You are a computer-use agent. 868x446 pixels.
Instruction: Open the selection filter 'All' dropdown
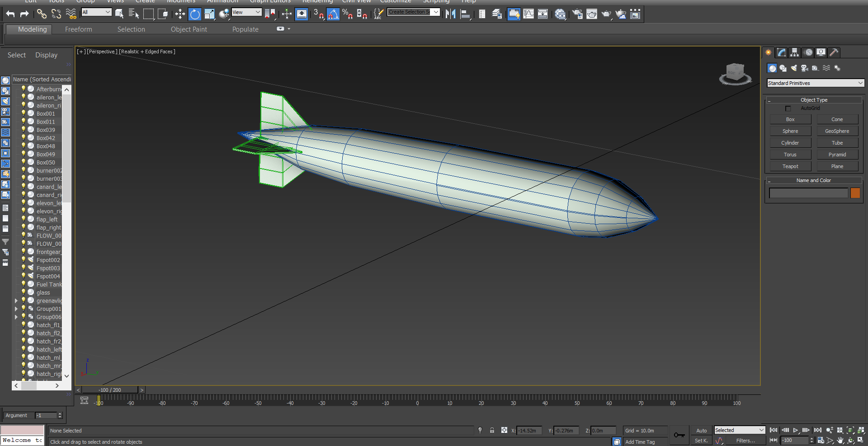[x=96, y=12]
